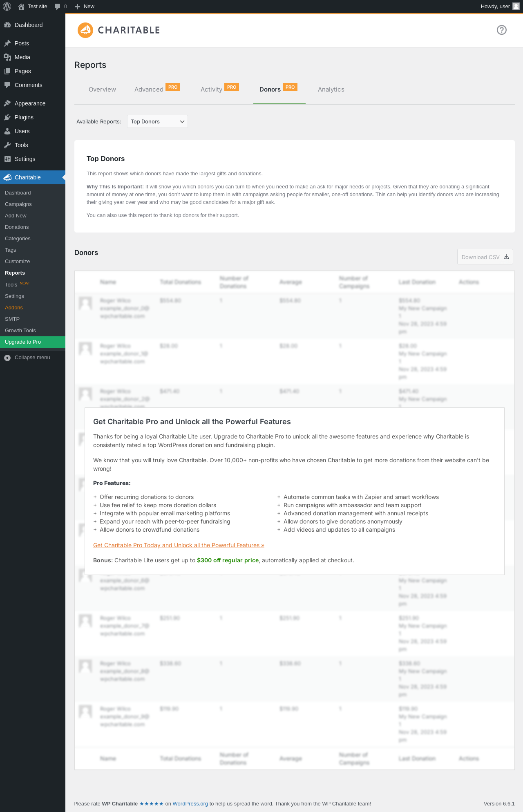Image resolution: width=523 pixels, height=812 pixels.
Task: Click the Total Donations column header
Action: (180, 282)
